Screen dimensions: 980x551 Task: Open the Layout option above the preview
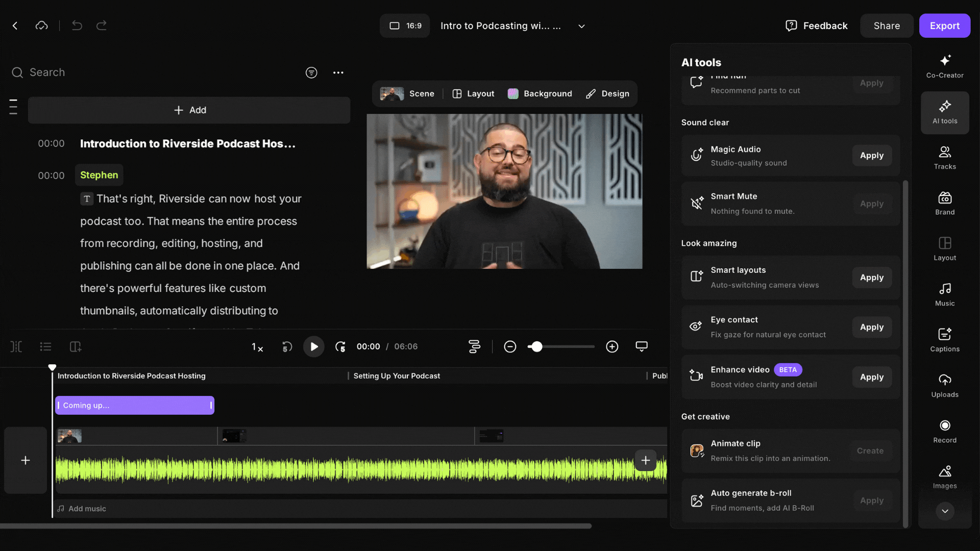click(473, 94)
